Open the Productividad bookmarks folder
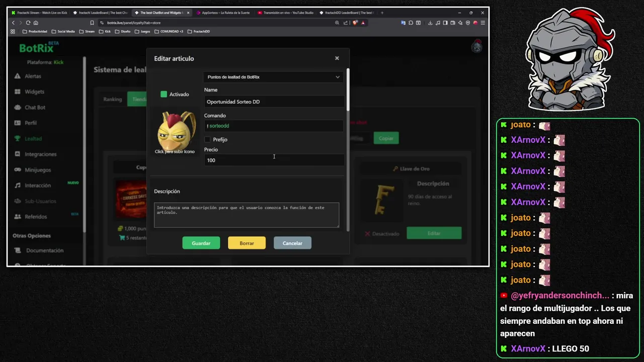The height and width of the screenshot is (362, 644). 35,31
